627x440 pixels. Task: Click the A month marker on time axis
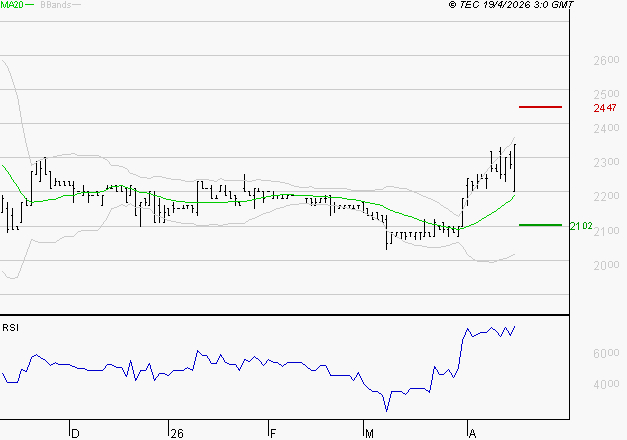coord(472,433)
